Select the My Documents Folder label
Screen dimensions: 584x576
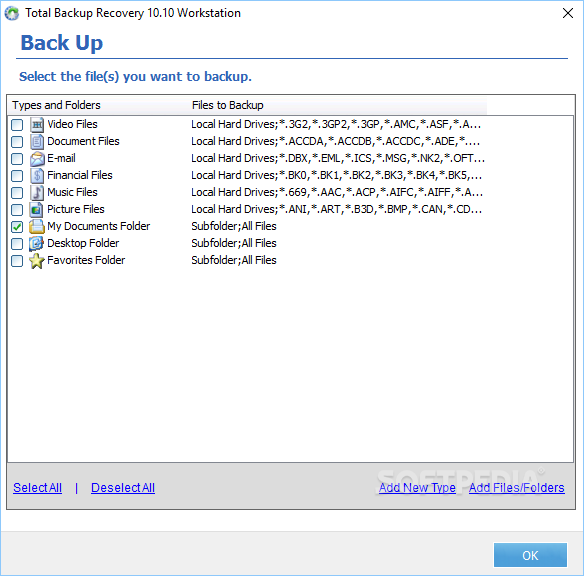[x=99, y=226]
